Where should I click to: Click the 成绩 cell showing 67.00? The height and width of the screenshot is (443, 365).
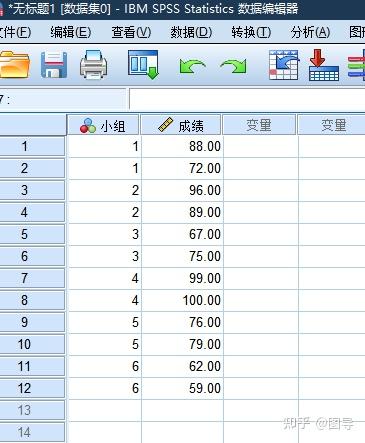182,234
